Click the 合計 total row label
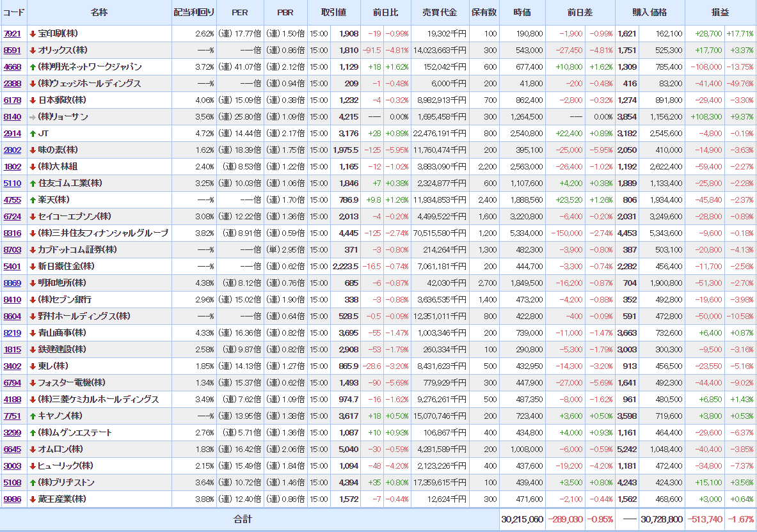Screen dimensions: 757x532 coord(243,520)
